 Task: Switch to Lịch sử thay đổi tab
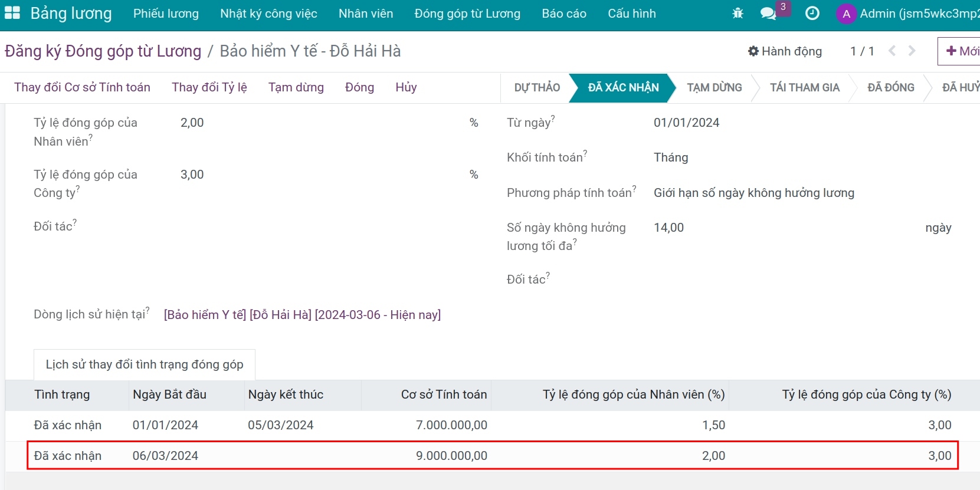pos(144,364)
